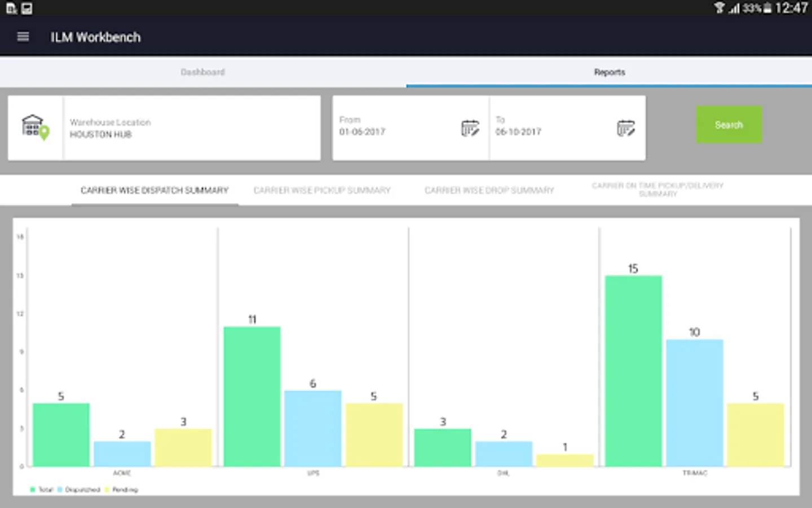Tap the Wi-Fi status icon

tap(719, 8)
